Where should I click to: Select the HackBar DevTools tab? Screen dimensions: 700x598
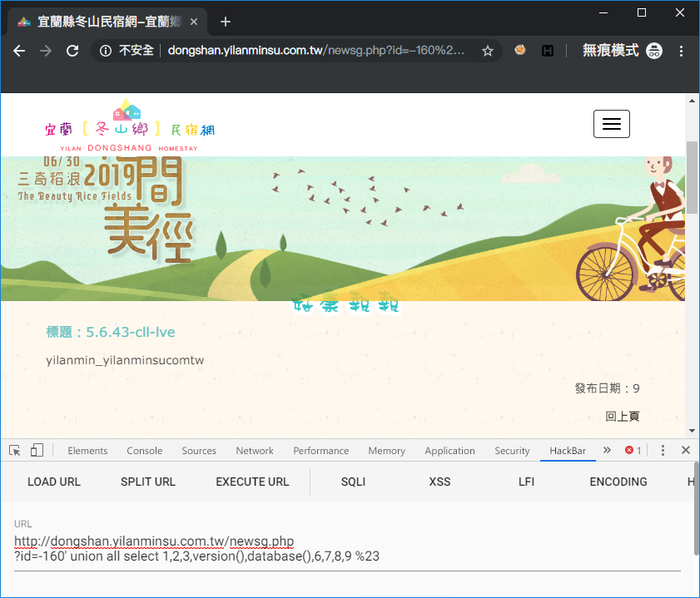pyautogui.click(x=568, y=451)
